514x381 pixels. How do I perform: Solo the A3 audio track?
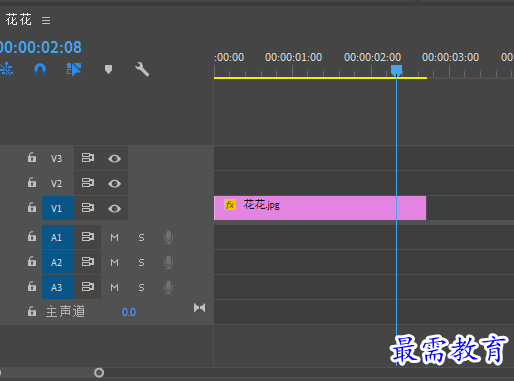[141, 287]
